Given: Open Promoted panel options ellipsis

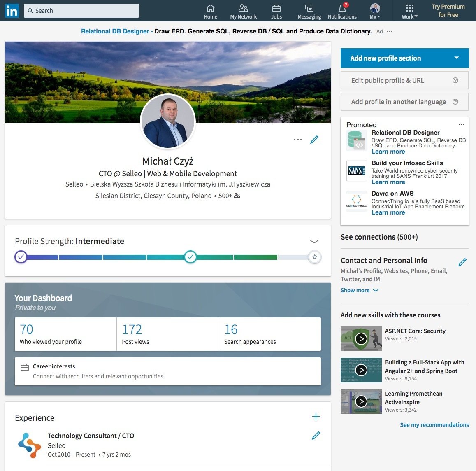Looking at the screenshot, I should pos(462,125).
